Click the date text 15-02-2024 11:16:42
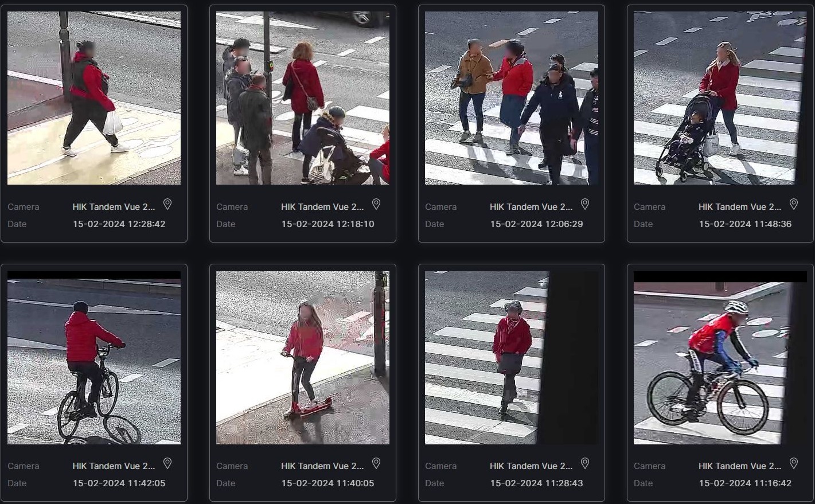 coord(746,483)
